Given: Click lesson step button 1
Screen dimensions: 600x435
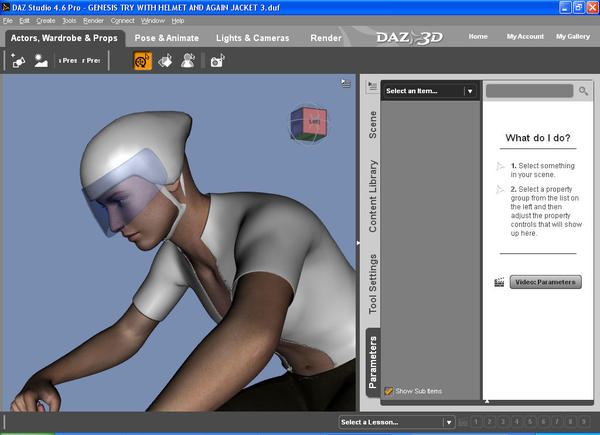Looking at the screenshot, I should [x=476, y=422].
